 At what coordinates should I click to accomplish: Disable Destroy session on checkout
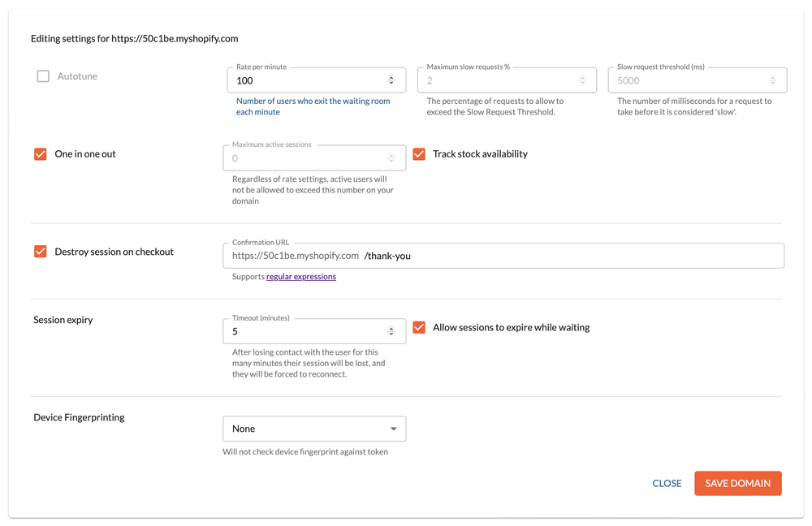41,252
